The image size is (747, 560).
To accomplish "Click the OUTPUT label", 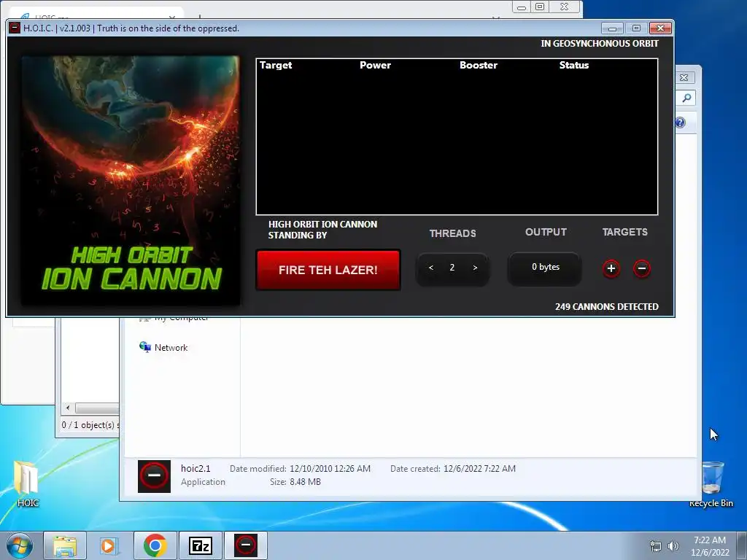I will click(x=546, y=232).
